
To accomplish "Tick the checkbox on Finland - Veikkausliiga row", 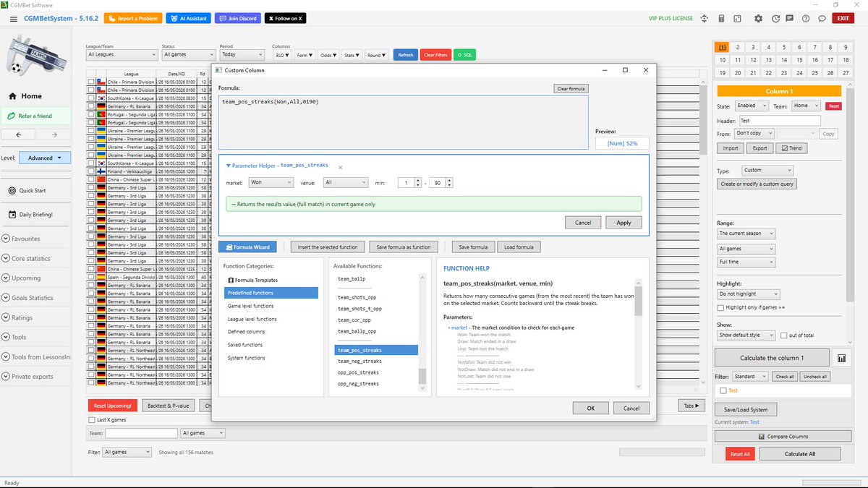I will 91,171.
